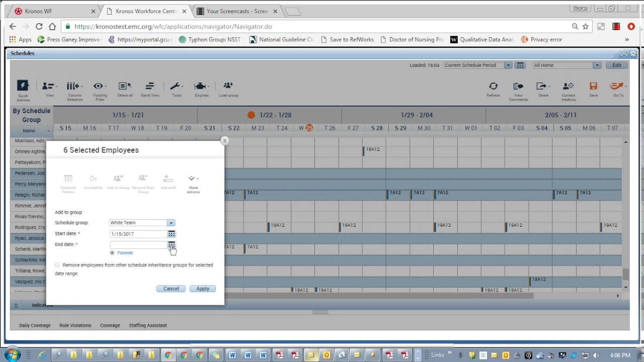Click the Go To icon

[617, 86]
